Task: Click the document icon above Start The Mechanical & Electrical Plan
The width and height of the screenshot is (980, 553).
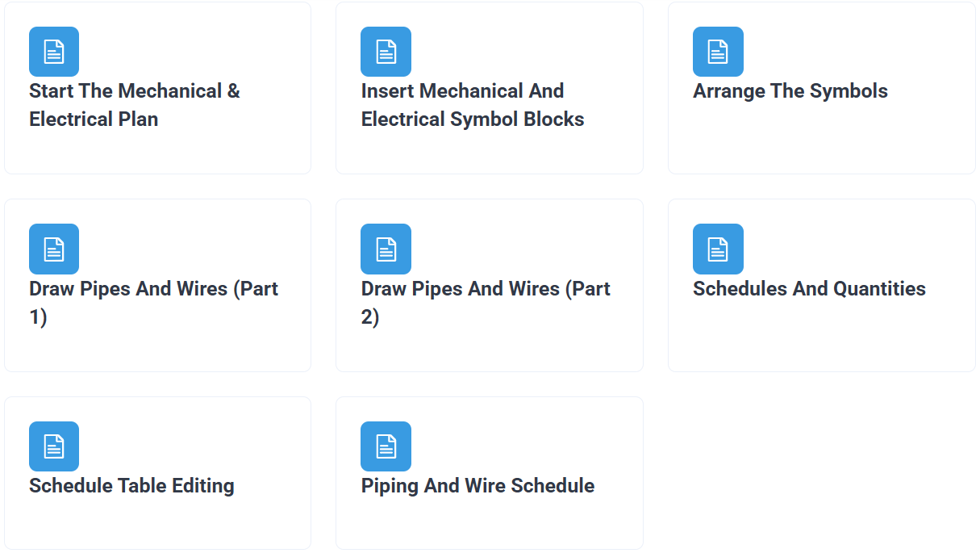Action: pos(54,52)
